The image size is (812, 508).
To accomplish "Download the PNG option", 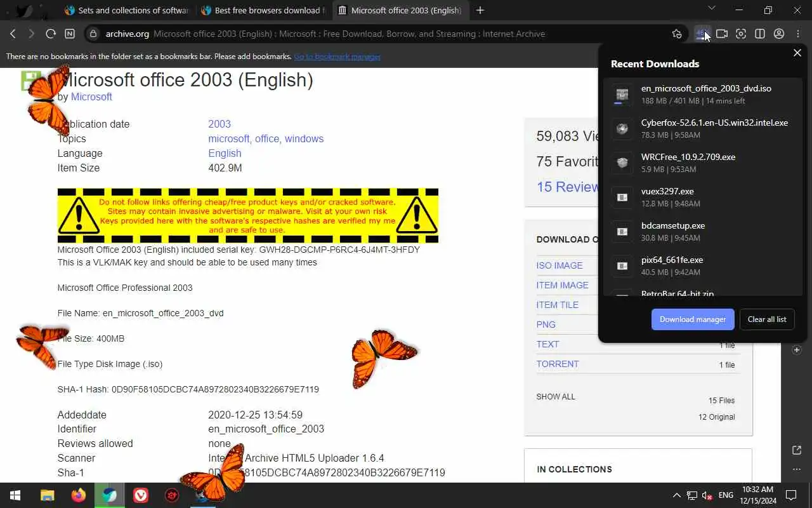I will 546,324.
